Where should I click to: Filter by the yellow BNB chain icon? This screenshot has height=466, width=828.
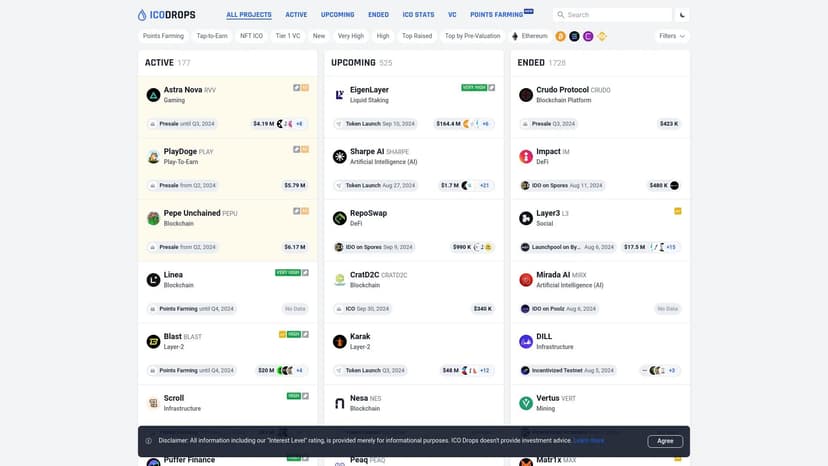click(602, 36)
